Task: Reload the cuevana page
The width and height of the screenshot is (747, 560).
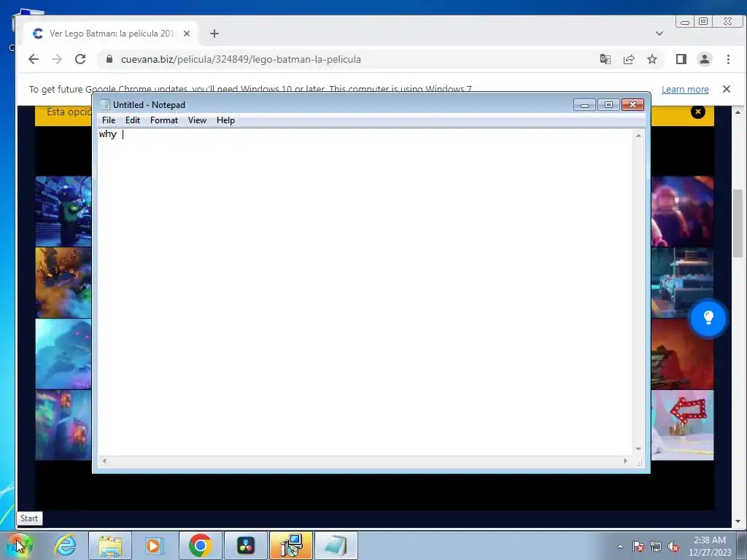Action: pyautogui.click(x=80, y=59)
